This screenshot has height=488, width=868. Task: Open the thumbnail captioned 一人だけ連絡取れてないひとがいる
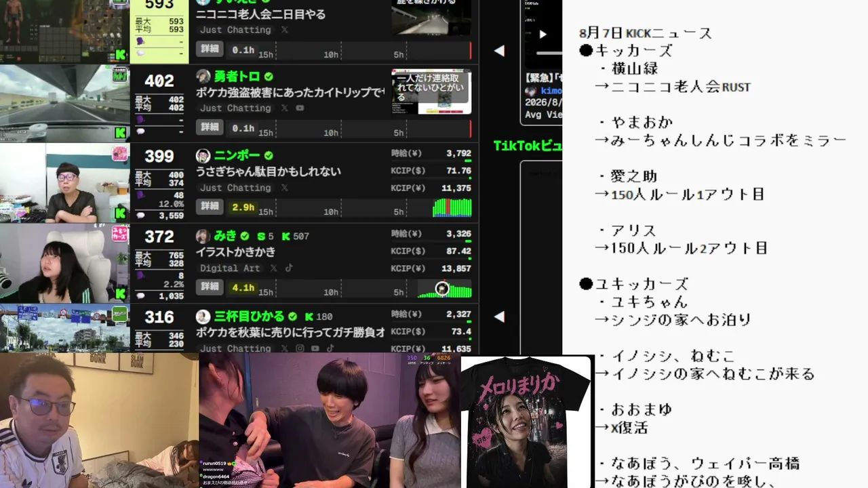coord(431,91)
